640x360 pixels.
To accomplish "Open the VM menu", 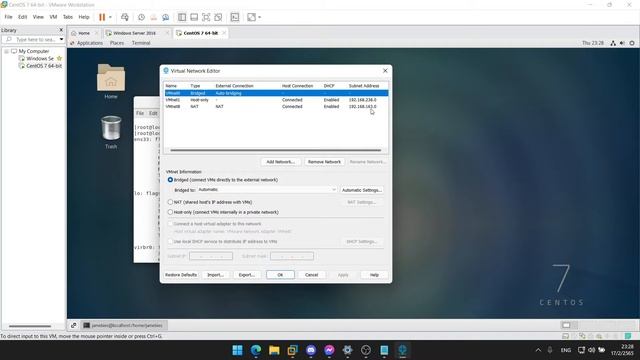I will (x=53, y=17).
